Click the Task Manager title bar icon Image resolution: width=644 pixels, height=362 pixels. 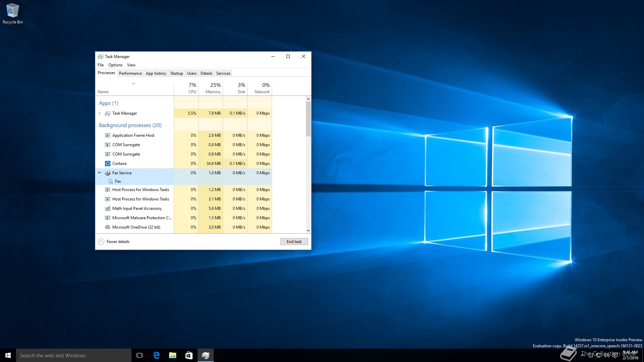100,57
